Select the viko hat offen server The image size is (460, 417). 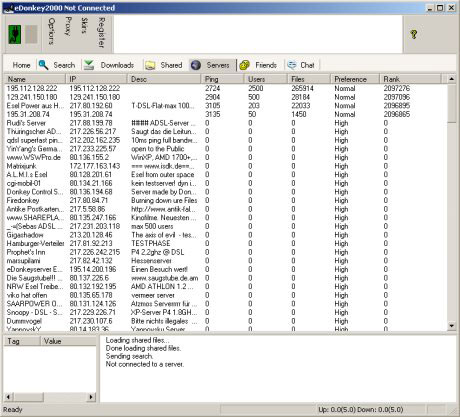point(225,295)
